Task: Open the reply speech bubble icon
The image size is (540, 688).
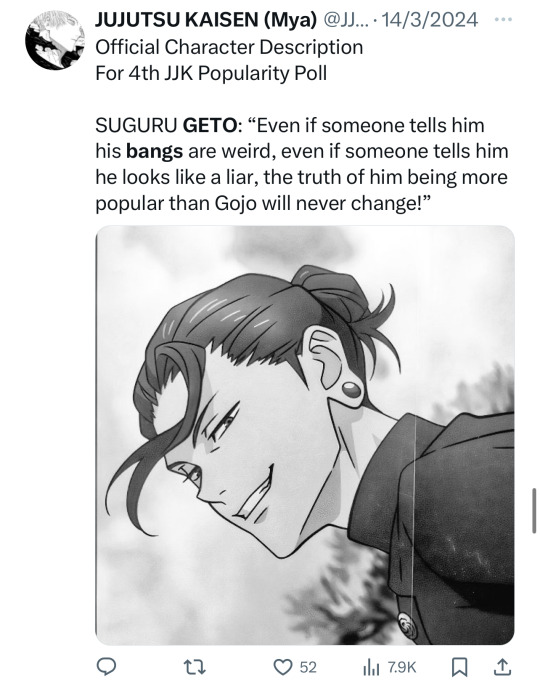Action: click(x=106, y=667)
